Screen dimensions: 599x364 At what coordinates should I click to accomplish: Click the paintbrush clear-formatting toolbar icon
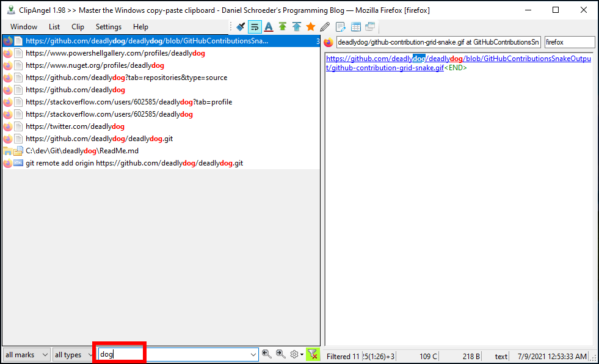pyautogui.click(x=241, y=27)
